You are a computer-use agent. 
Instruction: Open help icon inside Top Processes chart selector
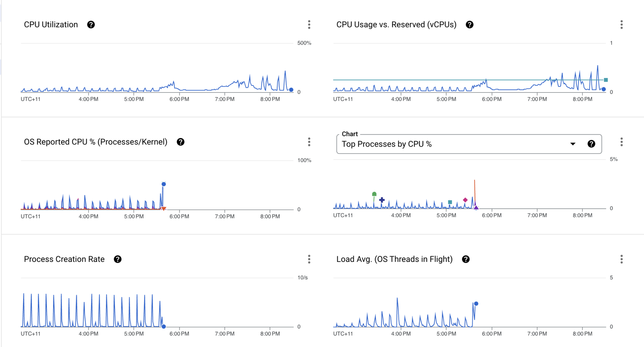tap(591, 144)
